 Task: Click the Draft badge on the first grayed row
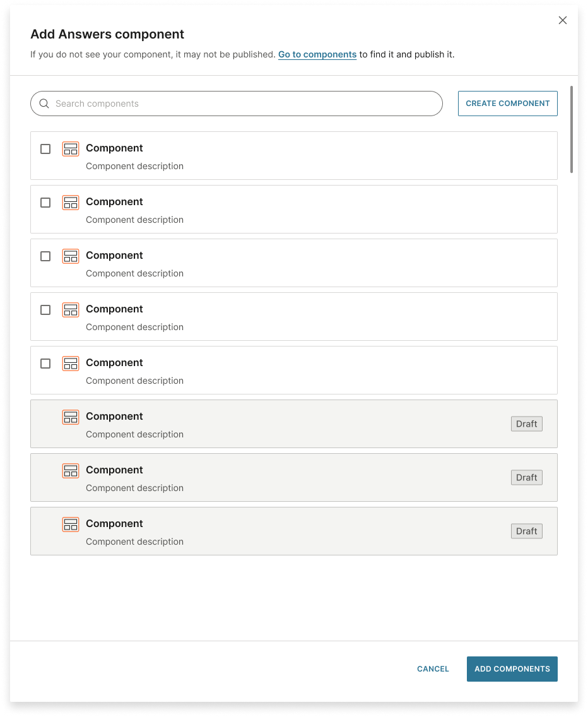[526, 424]
